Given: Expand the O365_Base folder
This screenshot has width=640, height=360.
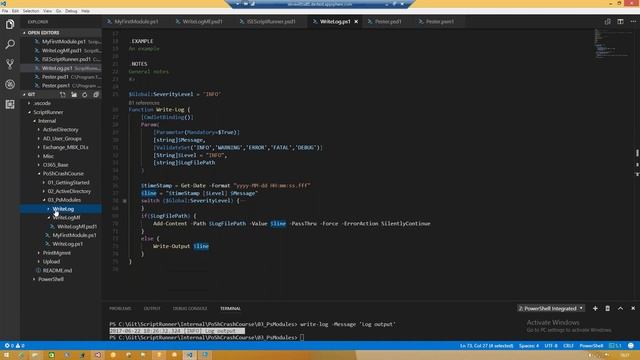Looking at the screenshot, I should pos(56,165).
